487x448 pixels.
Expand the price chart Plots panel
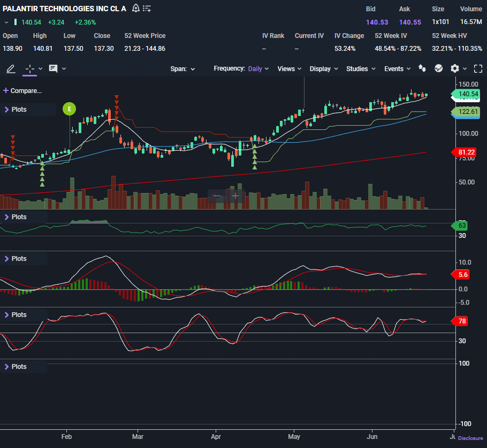pyautogui.click(x=16, y=110)
